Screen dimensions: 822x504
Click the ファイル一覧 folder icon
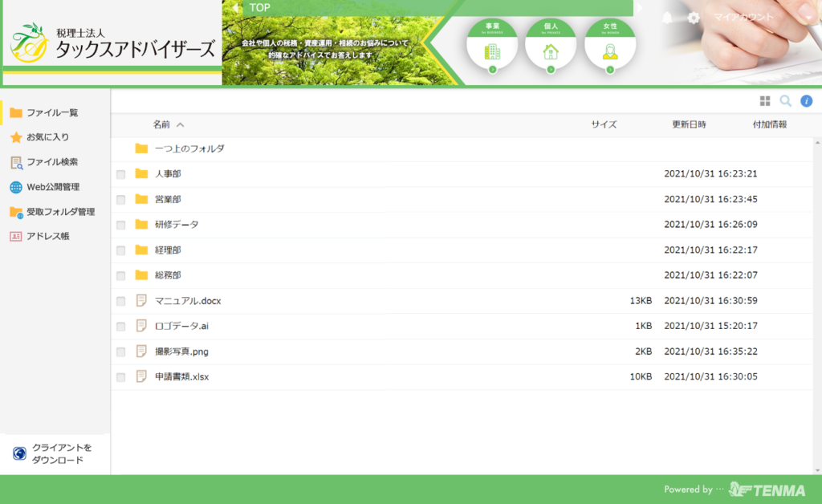[x=16, y=112]
